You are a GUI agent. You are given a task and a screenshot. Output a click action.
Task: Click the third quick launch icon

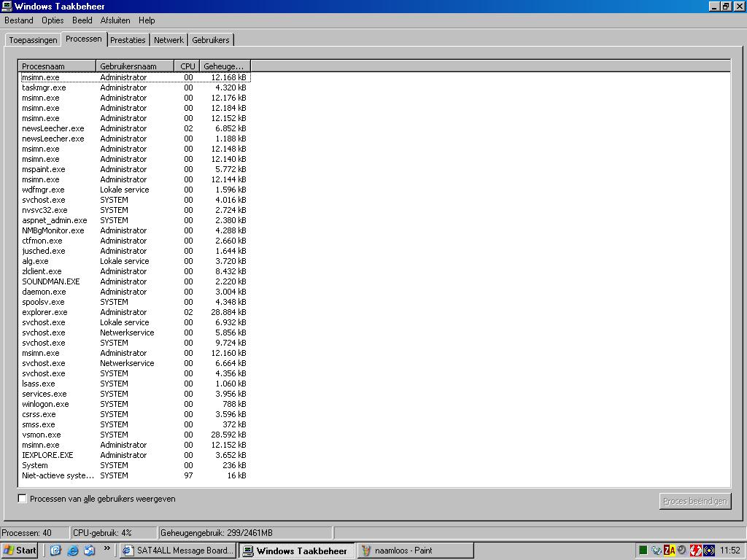point(89,551)
